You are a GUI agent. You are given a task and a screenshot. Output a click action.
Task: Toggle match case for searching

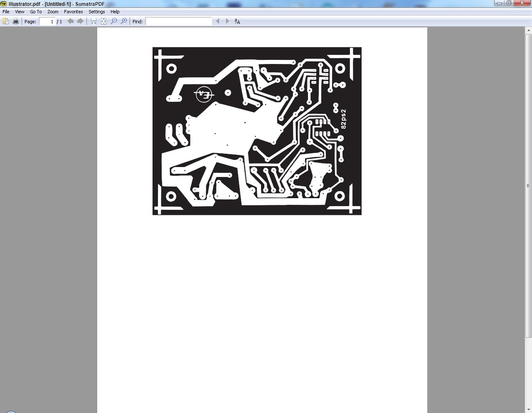coord(237,21)
